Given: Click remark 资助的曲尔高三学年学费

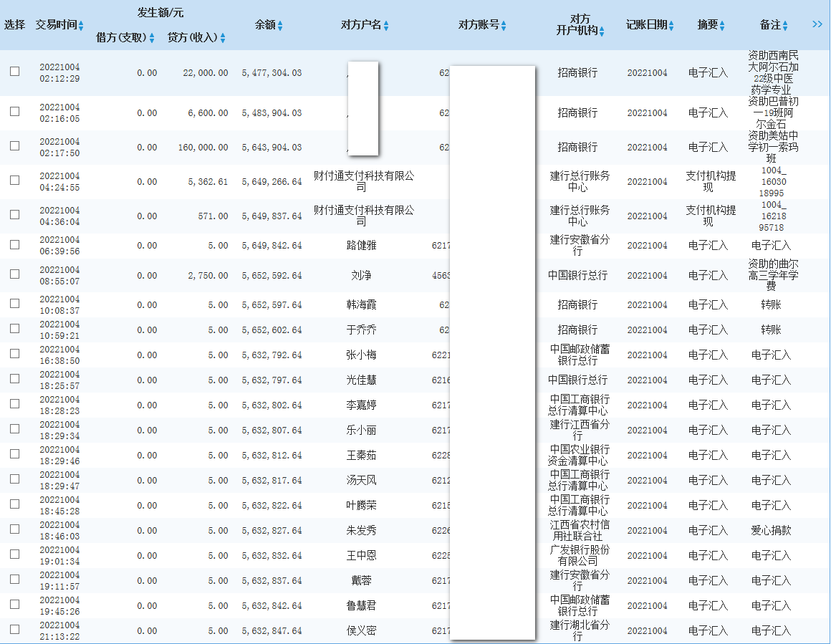Looking at the screenshot, I should 773,275.
